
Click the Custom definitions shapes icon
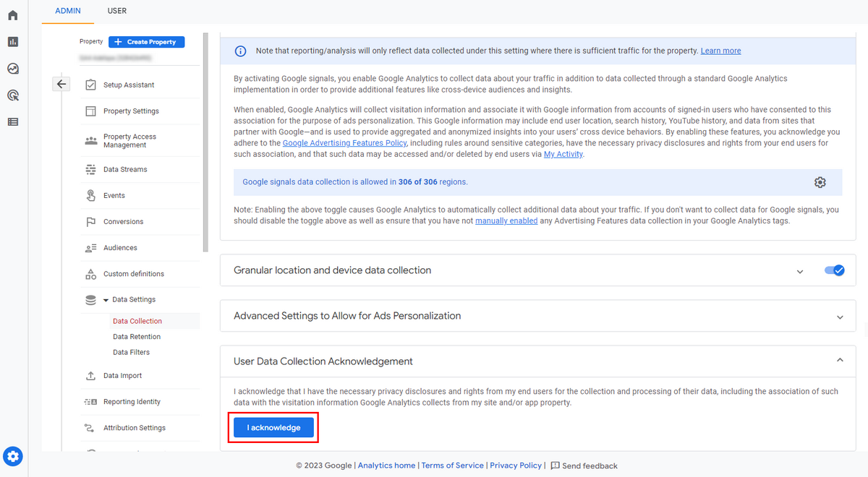click(90, 274)
